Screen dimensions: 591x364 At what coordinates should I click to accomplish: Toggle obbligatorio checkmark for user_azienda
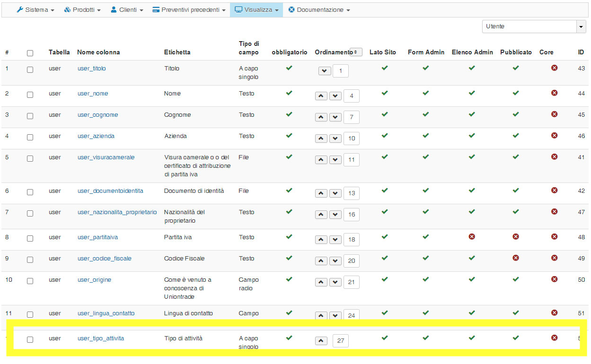tap(289, 135)
